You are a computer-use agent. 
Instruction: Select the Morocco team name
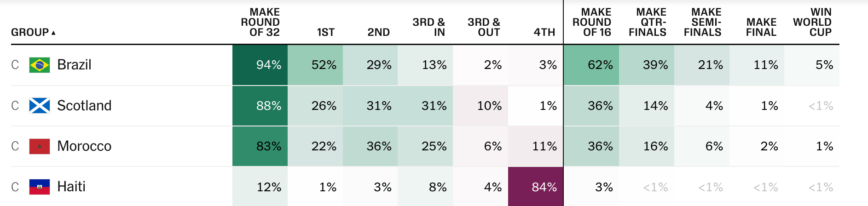point(84,146)
